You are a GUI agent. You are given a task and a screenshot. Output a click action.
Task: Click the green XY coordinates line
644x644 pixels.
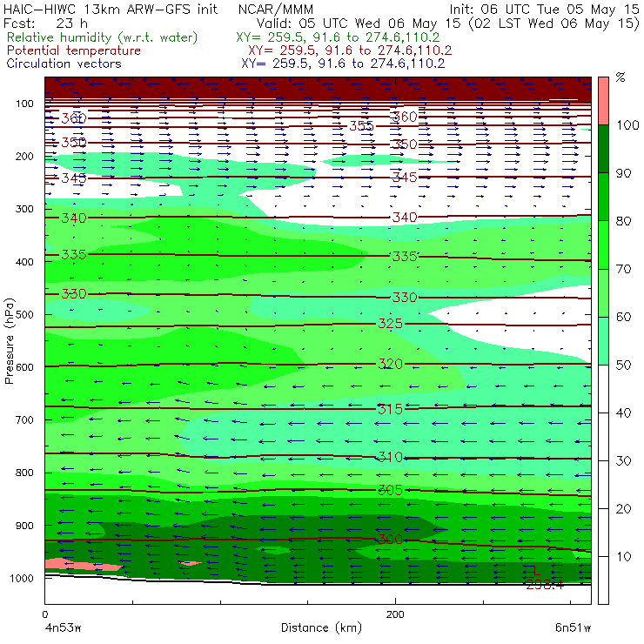pyautogui.click(x=338, y=37)
